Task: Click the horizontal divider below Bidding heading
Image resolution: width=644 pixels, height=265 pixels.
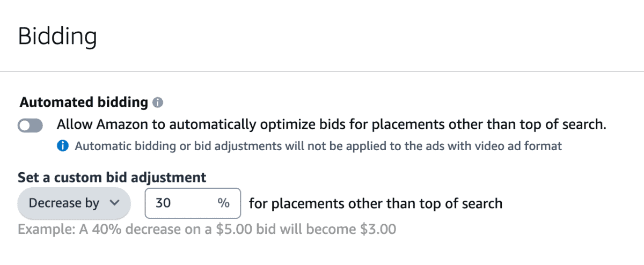Action: pos(322,71)
